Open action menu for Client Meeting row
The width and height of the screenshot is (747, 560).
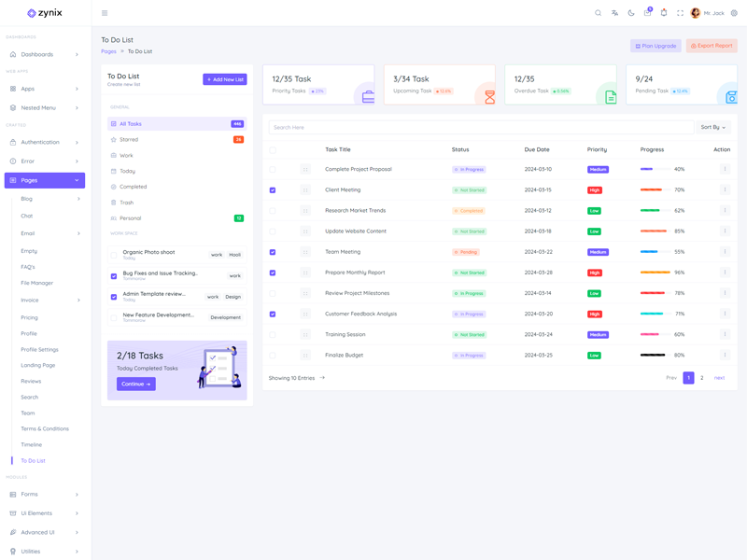[x=725, y=189]
